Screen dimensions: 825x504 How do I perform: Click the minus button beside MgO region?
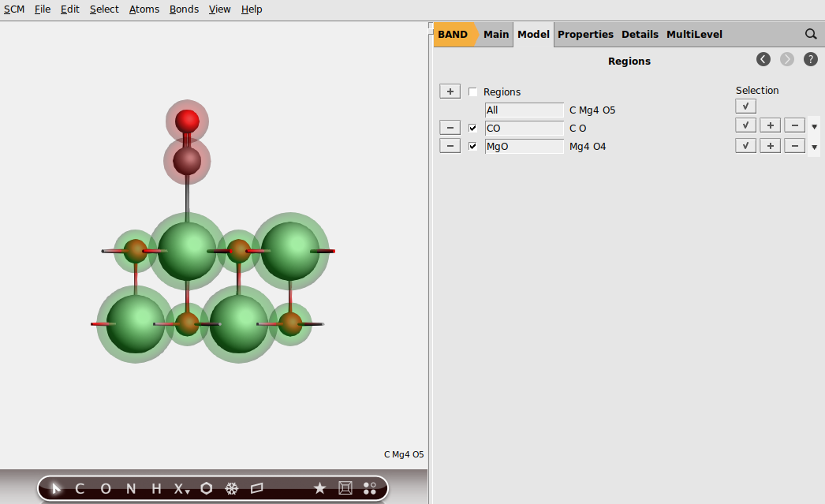coord(450,146)
